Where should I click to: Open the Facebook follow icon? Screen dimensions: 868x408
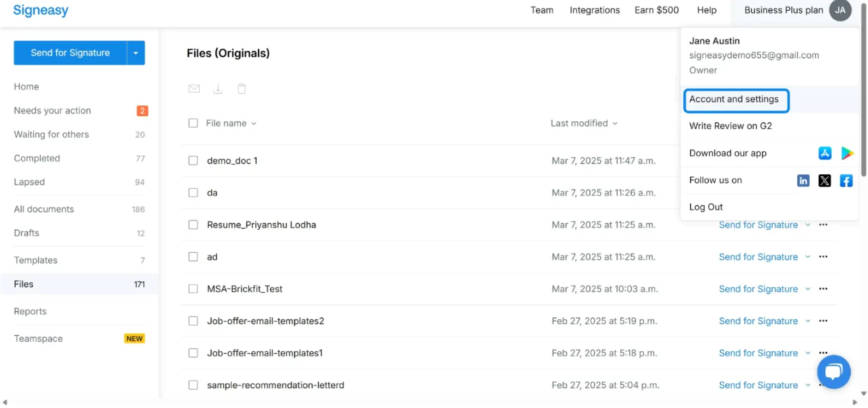coord(846,181)
